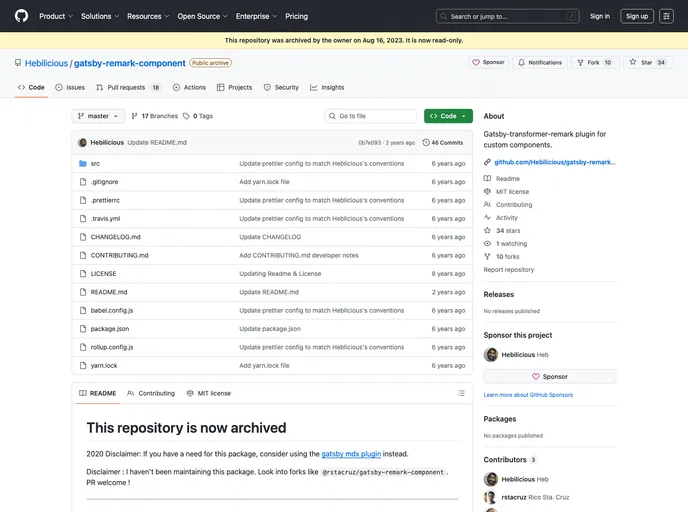Open the appearance settings icon in header
The height and width of the screenshot is (512, 688).
point(666,16)
